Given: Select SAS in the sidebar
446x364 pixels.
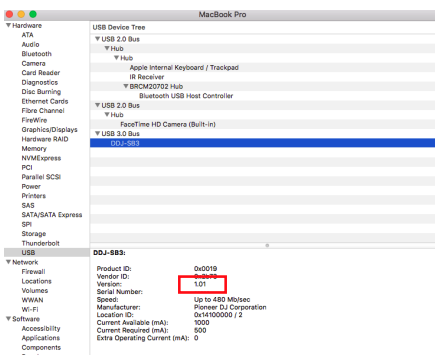Looking at the screenshot, I should 28,205.
